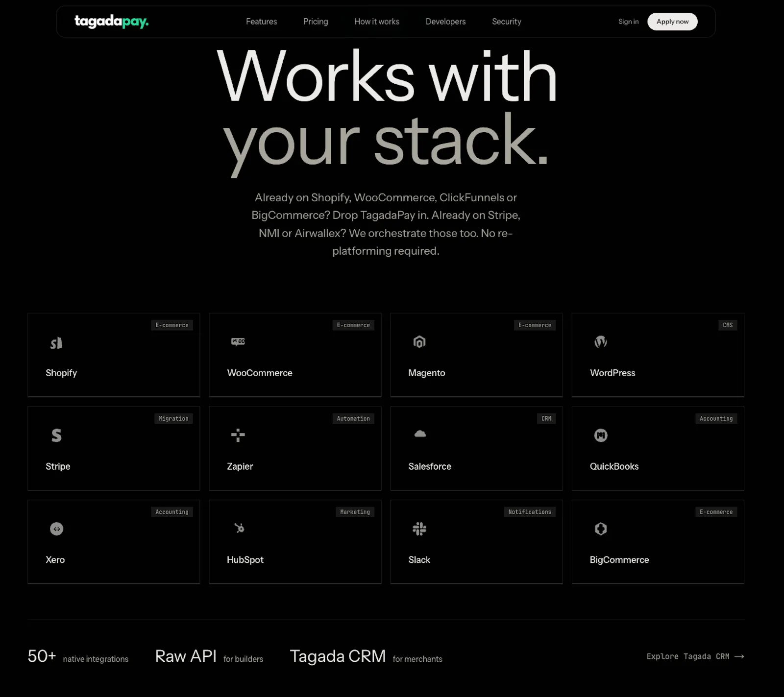Click the Shopify bag icon
This screenshot has width=784, height=697.
(56, 343)
